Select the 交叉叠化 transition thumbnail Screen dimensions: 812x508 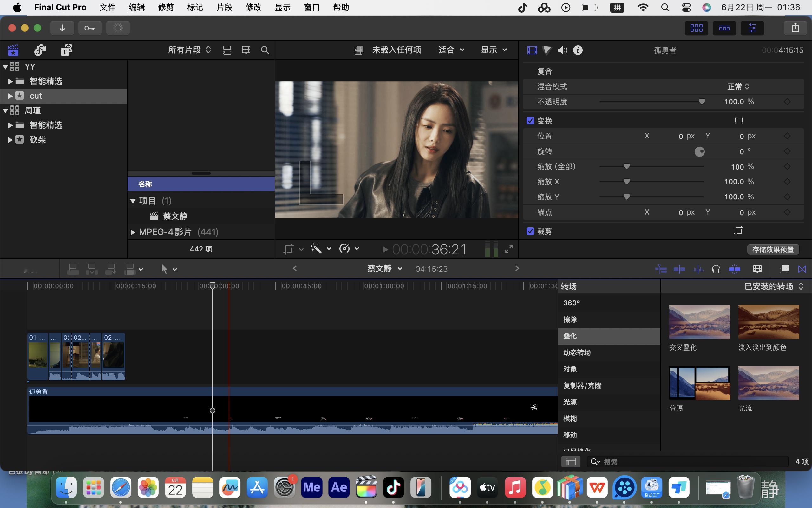click(699, 322)
